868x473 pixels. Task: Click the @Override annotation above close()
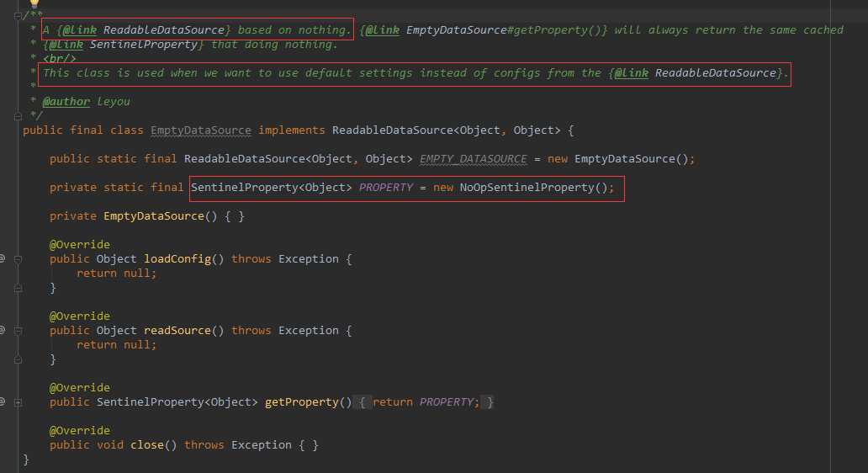[x=80, y=430]
